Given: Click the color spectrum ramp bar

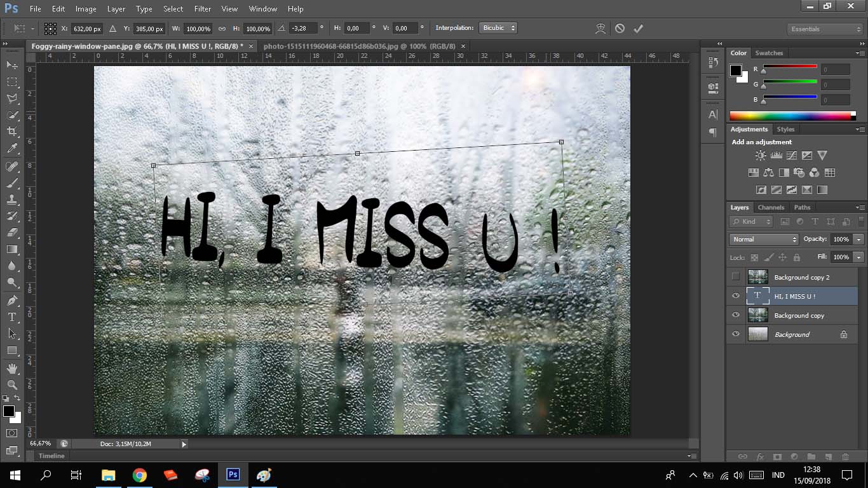Looking at the screenshot, I should tap(790, 116).
